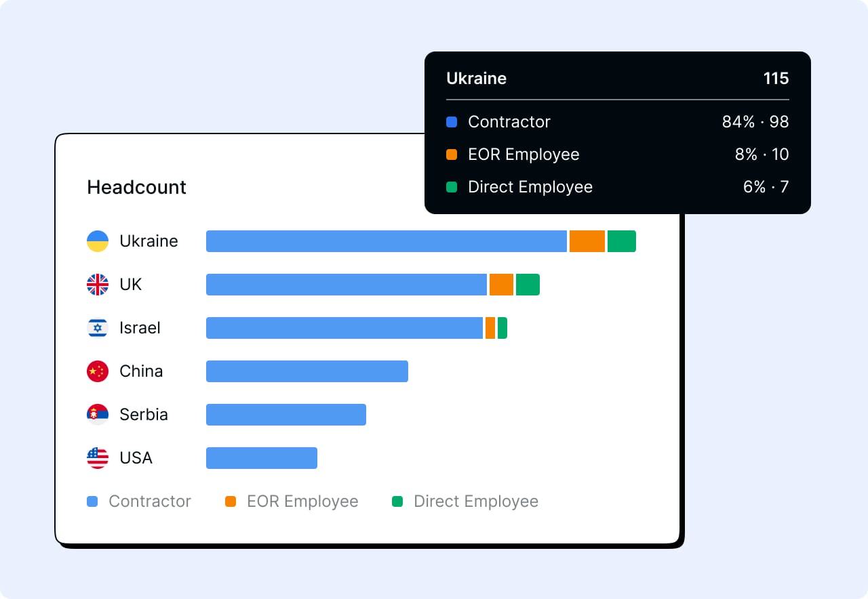Click the Headcount panel title
This screenshot has width=868, height=599.
point(136,188)
